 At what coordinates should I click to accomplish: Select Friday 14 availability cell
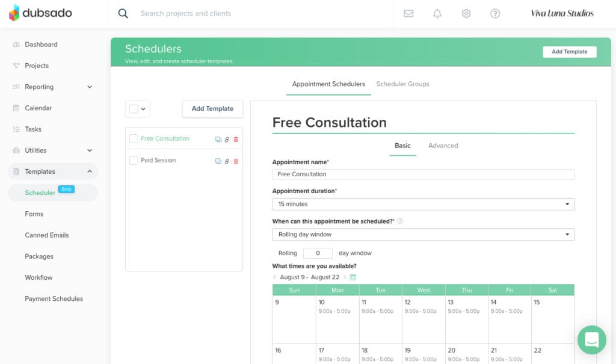(510, 319)
